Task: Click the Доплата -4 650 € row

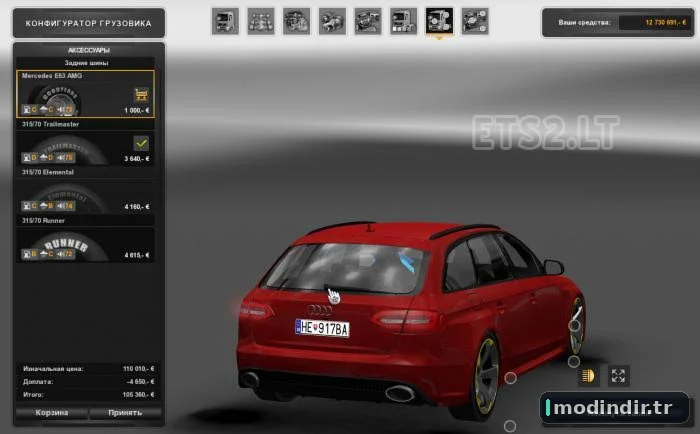Action: point(88,382)
